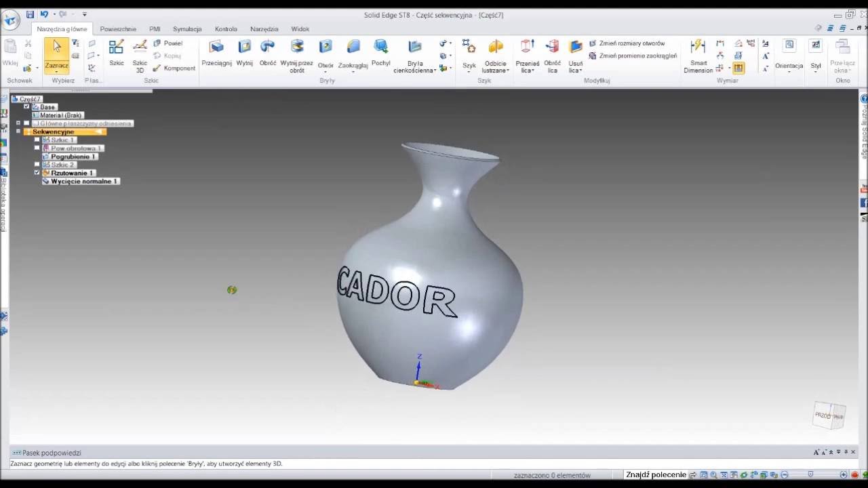Click the Orientacja view icon
Screen dimensions: 868x488
pyautogui.click(x=789, y=45)
